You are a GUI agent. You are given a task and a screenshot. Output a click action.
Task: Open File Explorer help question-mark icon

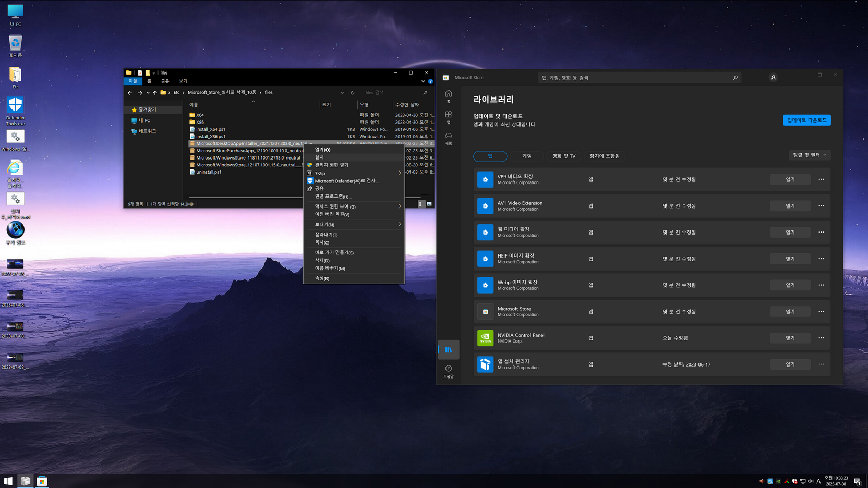click(430, 81)
